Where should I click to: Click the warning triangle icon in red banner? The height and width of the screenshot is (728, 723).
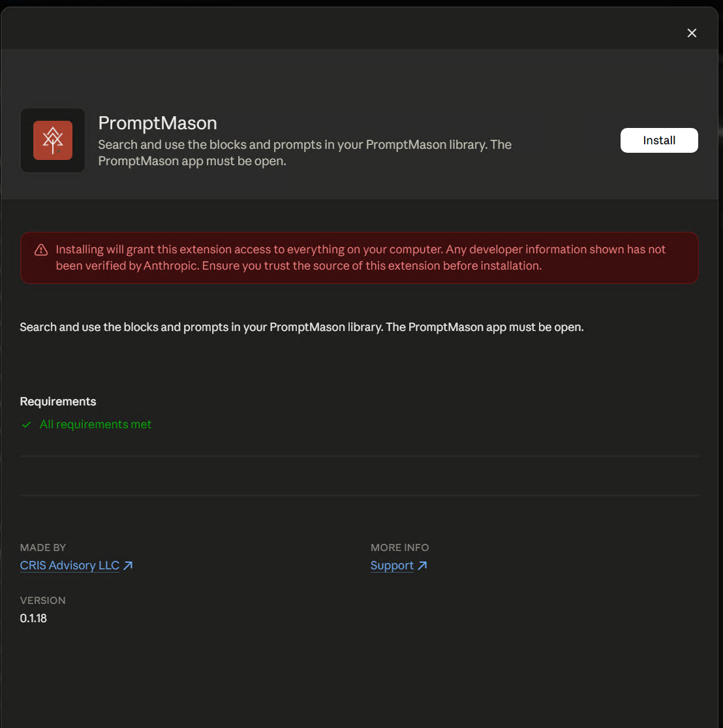tap(41, 250)
